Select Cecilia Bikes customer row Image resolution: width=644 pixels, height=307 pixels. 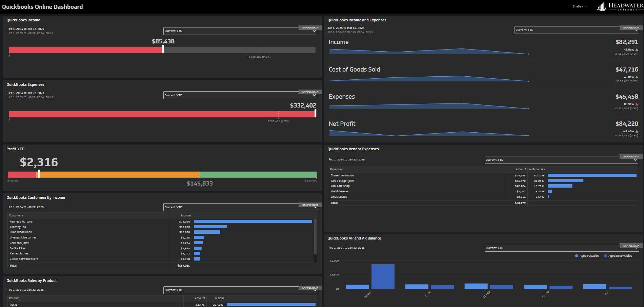[x=161, y=248]
